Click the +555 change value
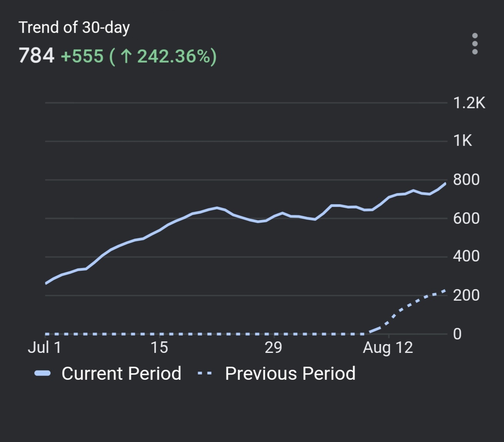Viewport: 504px width, 442px height. point(82,56)
